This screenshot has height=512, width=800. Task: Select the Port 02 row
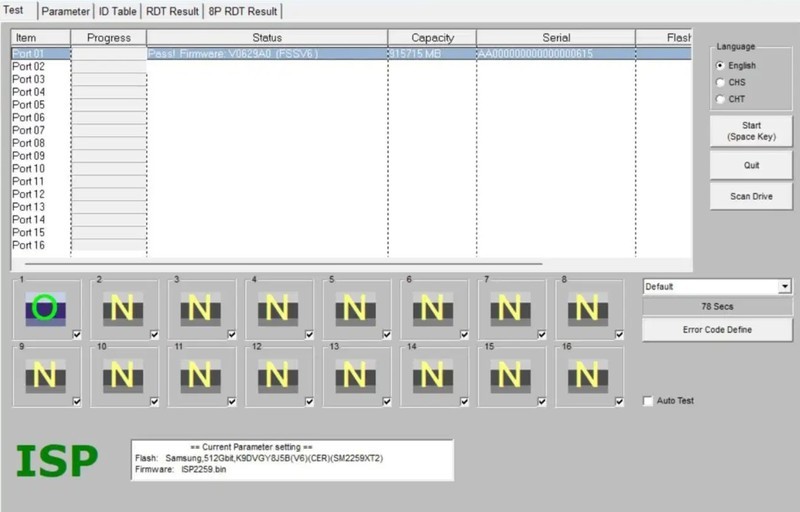pyautogui.click(x=352, y=66)
